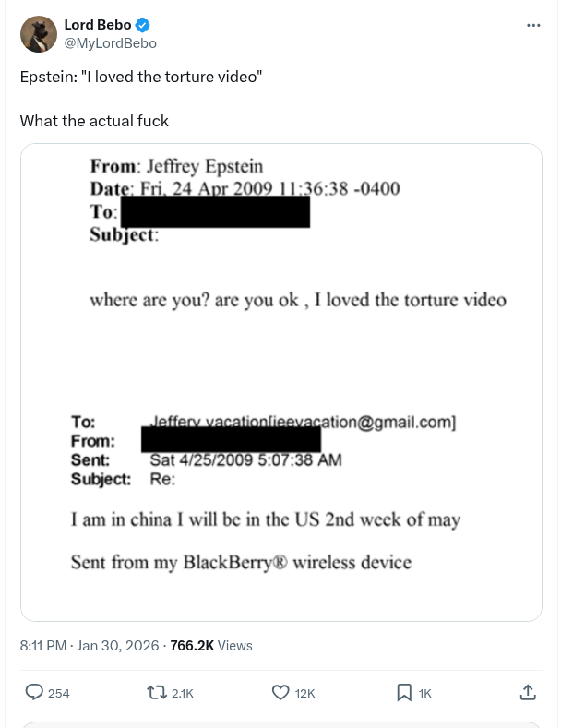Click the Lord Bebo display name
Viewport: 561px width, 728px height.
click(97, 25)
